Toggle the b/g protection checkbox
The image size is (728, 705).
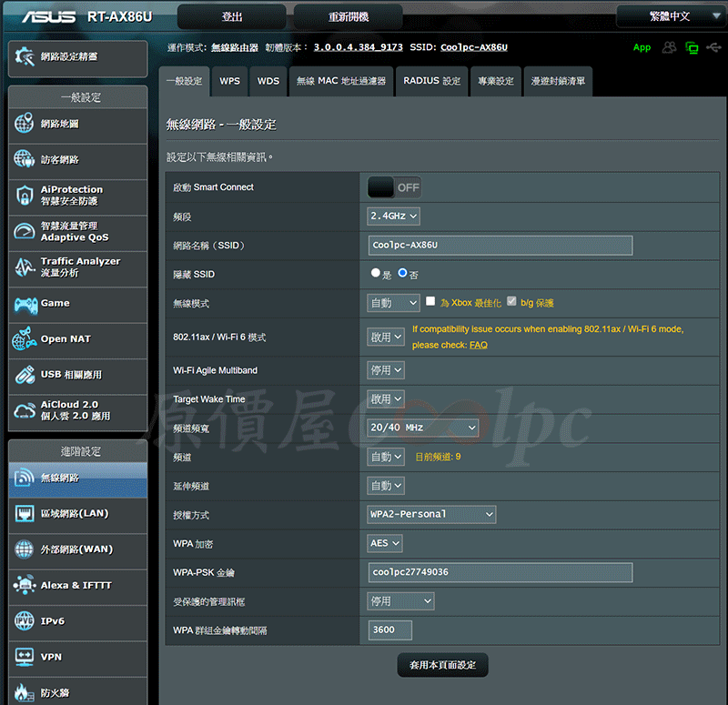pos(511,301)
